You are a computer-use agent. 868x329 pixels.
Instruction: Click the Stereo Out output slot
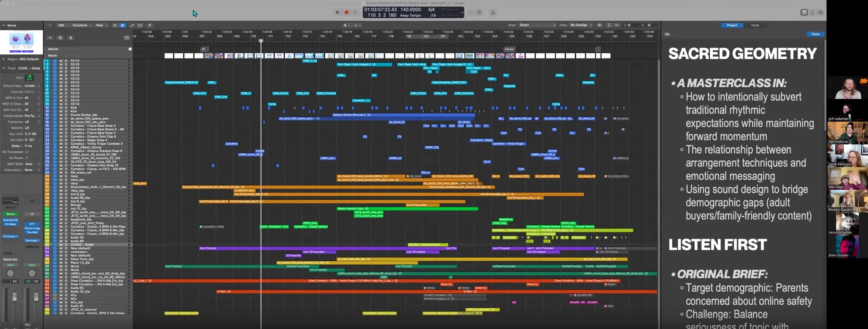pos(10,259)
